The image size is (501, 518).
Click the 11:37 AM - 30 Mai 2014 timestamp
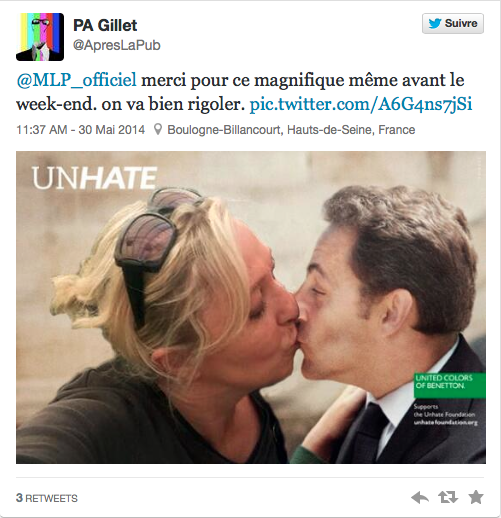pyautogui.click(x=81, y=130)
